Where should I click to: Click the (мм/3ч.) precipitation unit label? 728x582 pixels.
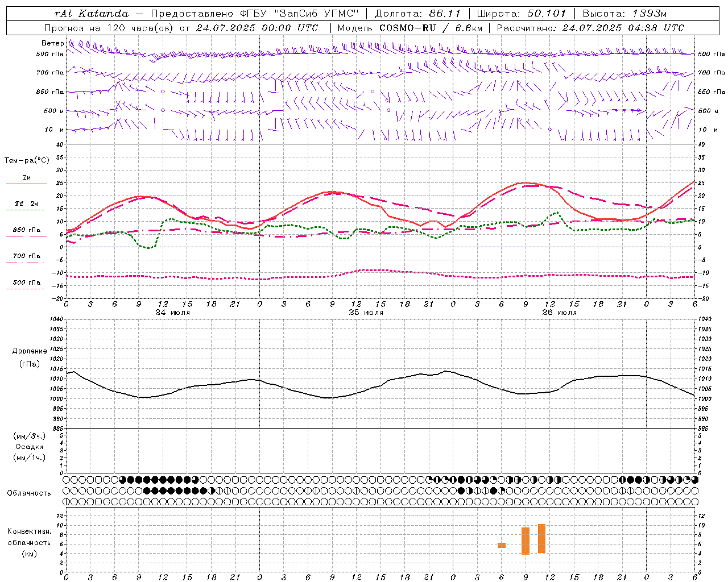pyautogui.click(x=30, y=436)
